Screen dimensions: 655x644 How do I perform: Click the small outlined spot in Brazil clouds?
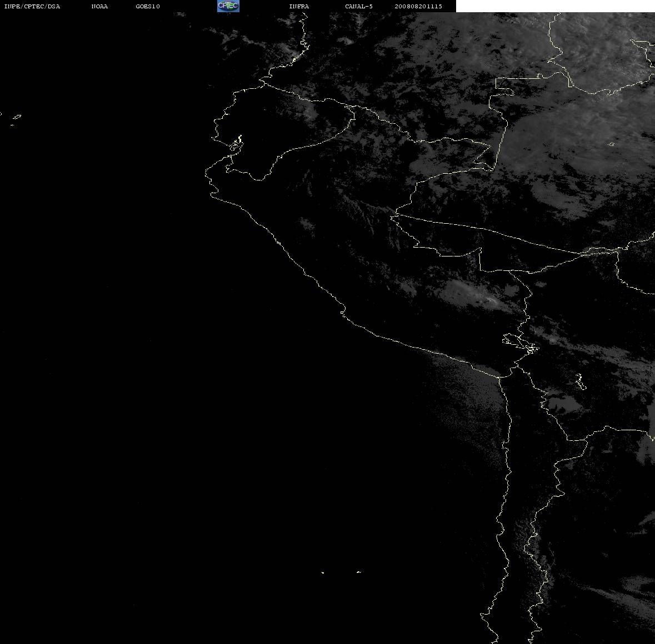(x=611, y=144)
